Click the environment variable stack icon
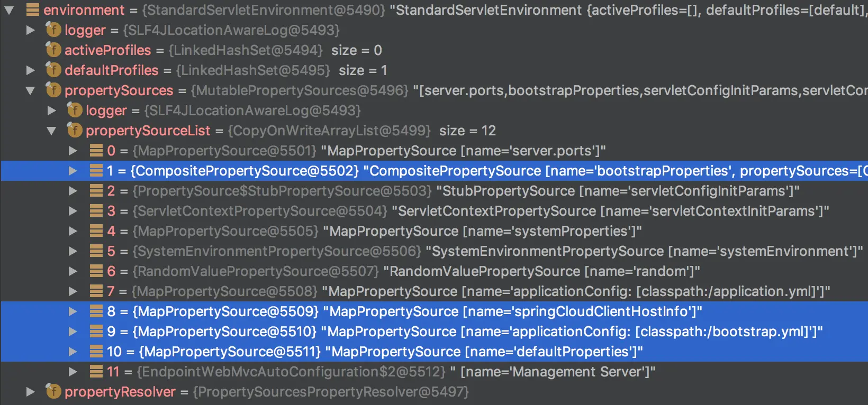This screenshot has height=405, width=868. [x=33, y=10]
